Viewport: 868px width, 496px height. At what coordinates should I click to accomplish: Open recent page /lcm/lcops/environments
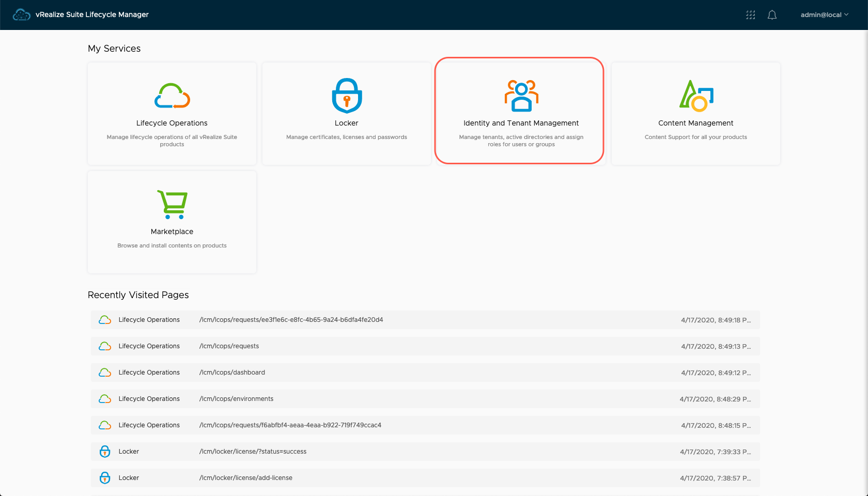[x=236, y=399]
